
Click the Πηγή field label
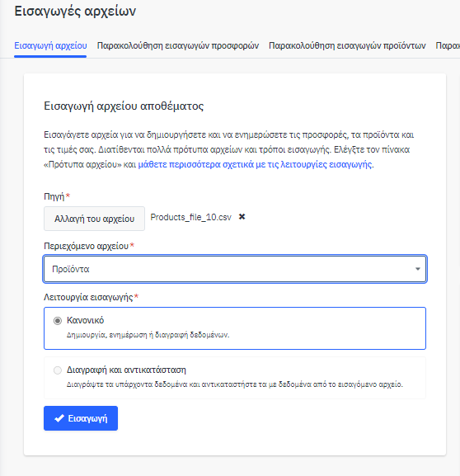tap(54, 196)
